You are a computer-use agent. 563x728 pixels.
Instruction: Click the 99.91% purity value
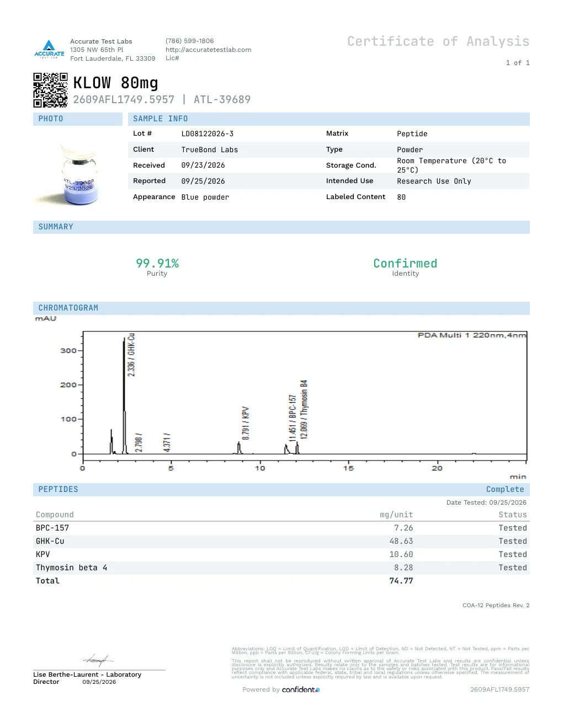pos(157,263)
